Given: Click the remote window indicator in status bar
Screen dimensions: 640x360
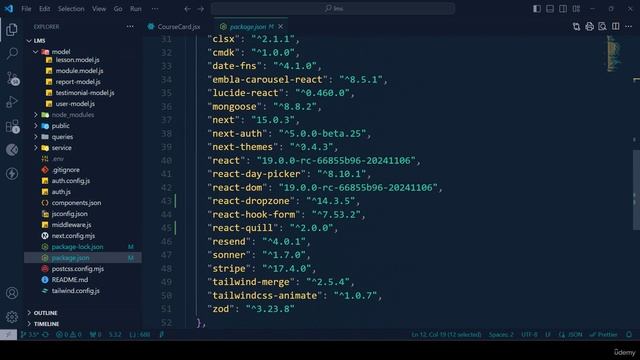Looking at the screenshot, I should [8, 335].
